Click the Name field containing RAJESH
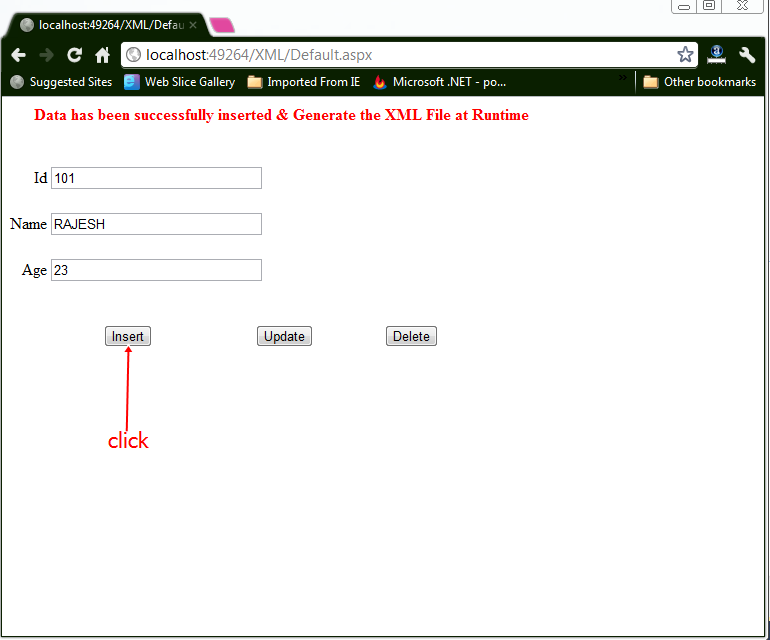 tap(156, 224)
